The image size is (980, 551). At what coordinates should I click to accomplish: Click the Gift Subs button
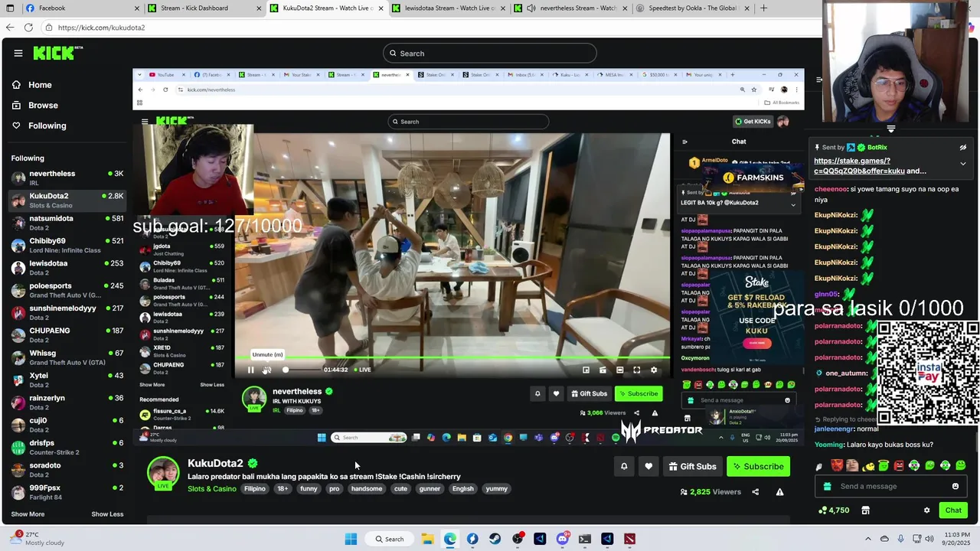[x=692, y=466]
